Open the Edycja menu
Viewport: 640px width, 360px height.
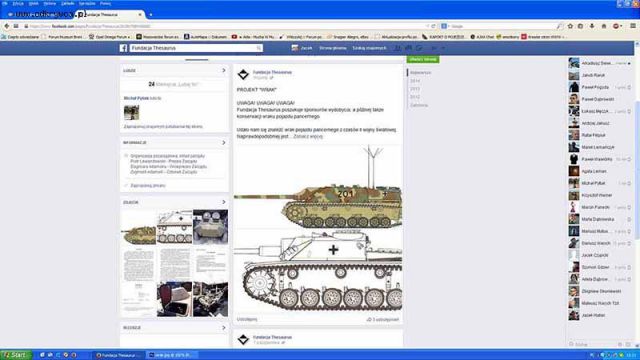18,3
